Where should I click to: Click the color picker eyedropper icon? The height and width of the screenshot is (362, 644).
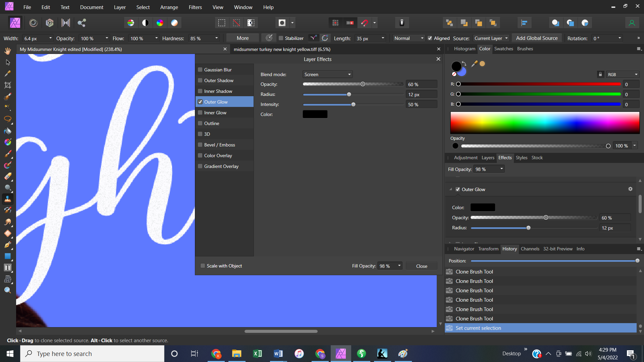474,64
